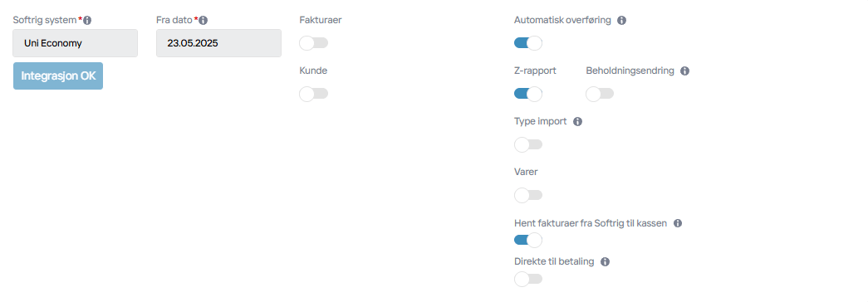The width and height of the screenshot is (868, 302).
Task: Open info icon beside Direkte til betaling
Action: (x=605, y=262)
